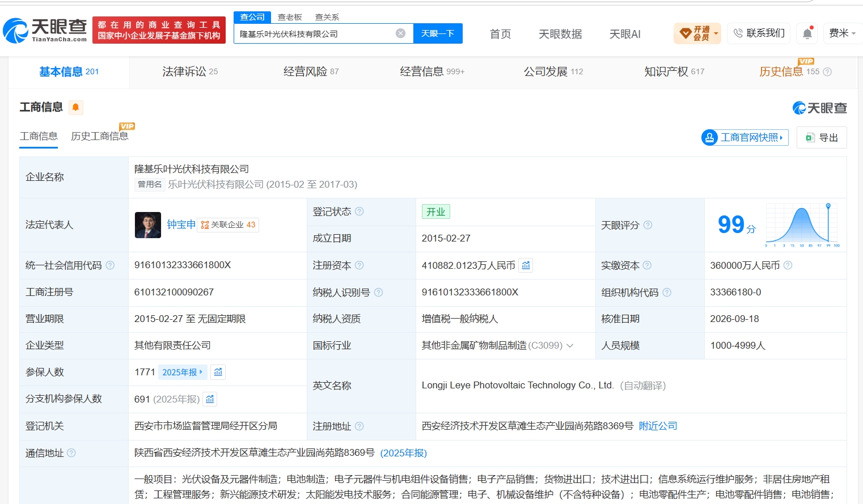Click help icon after 360000万人民币

(x=788, y=265)
